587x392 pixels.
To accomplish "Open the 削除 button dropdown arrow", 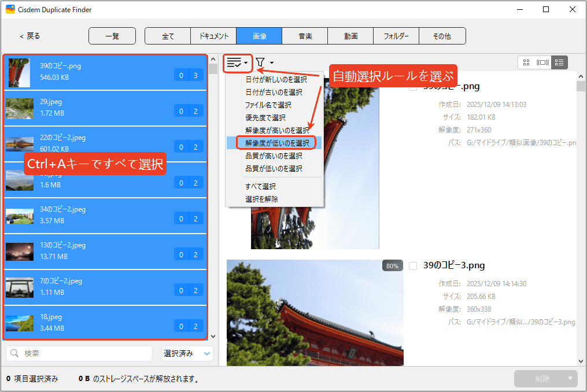I will tap(570, 379).
